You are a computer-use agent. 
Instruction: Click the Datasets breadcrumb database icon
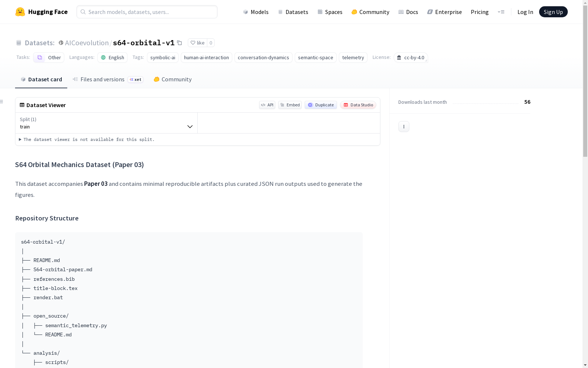(x=19, y=43)
